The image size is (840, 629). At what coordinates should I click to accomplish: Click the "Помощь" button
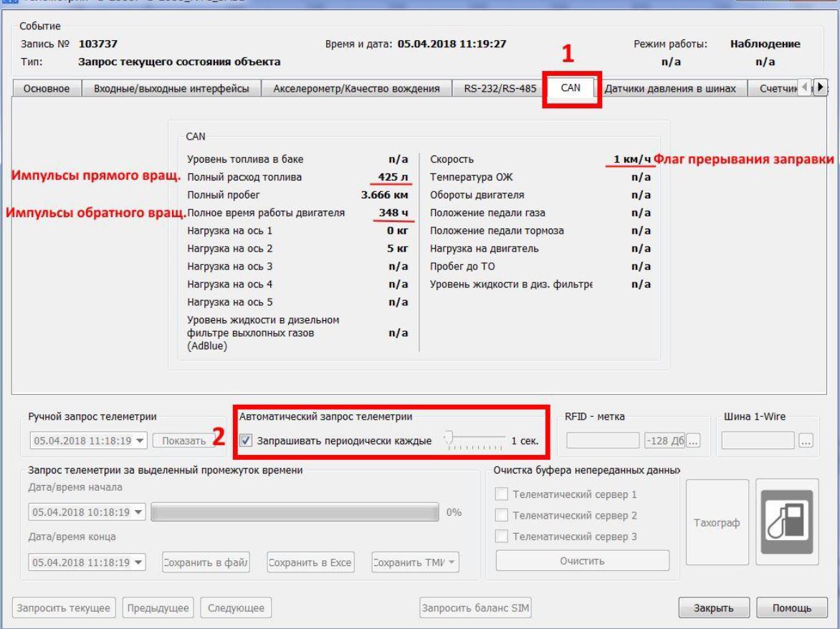791,608
